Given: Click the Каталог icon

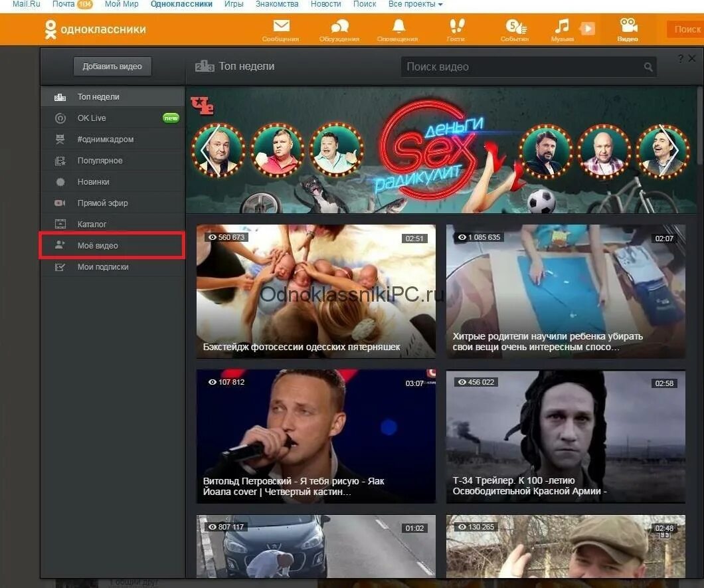Looking at the screenshot, I should pos(60,224).
